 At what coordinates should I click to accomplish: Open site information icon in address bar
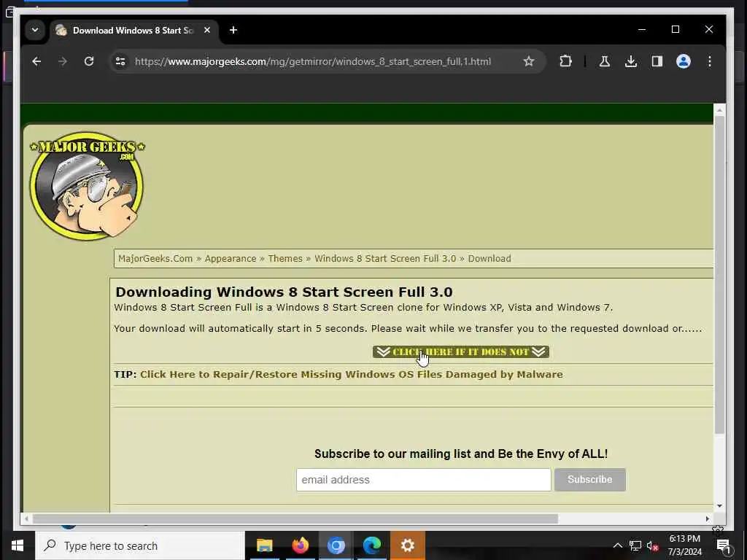120,61
